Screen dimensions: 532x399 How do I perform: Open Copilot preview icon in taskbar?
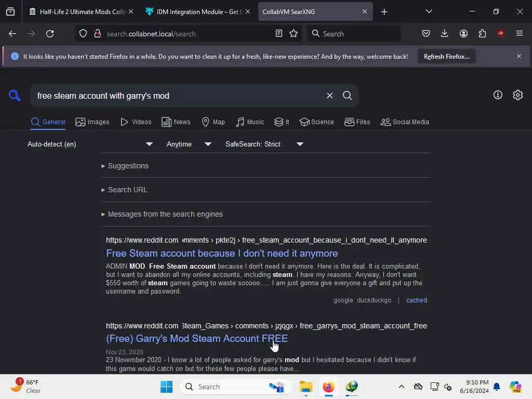(x=515, y=387)
